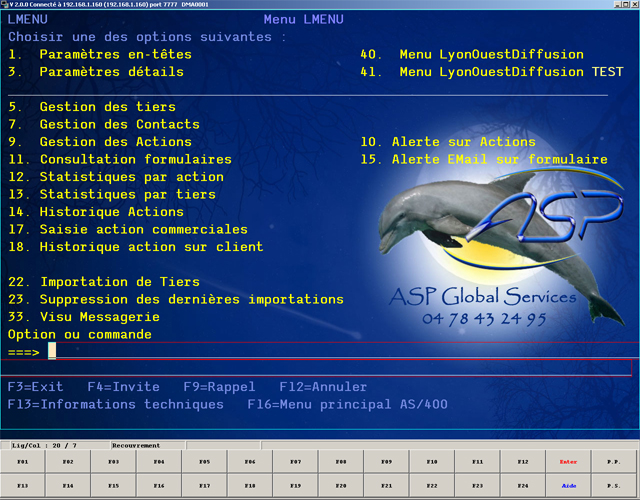Screen dimensions: 640x500
Task: Select menu option 3 Paramètres détails
Action: [96, 72]
